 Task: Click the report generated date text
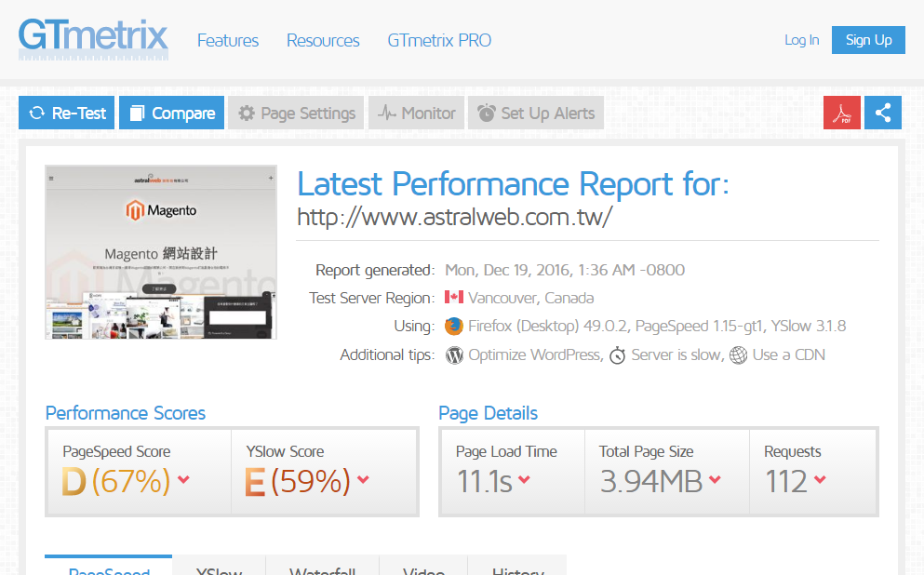[x=565, y=270]
